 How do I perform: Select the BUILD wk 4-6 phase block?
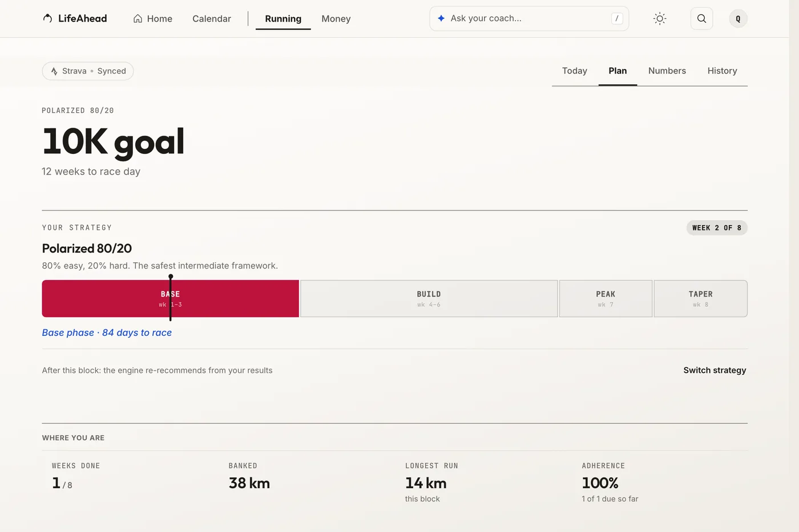(x=429, y=298)
